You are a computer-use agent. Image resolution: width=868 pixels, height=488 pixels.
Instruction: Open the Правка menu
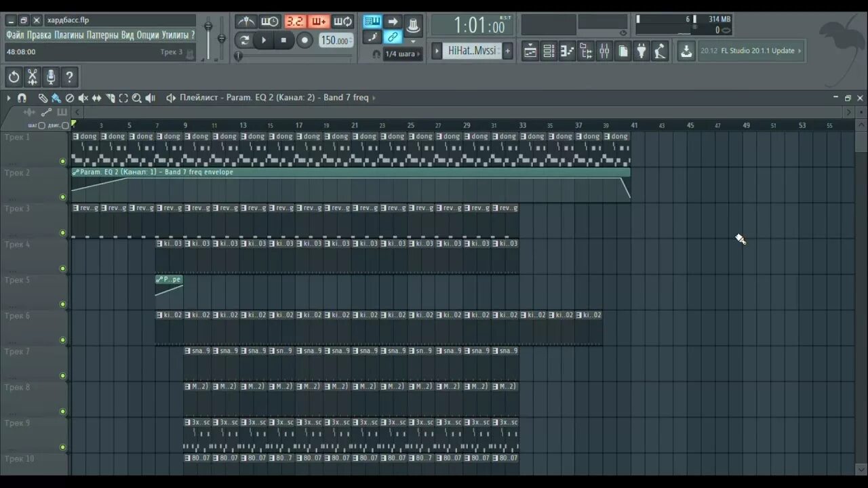(x=39, y=35)
